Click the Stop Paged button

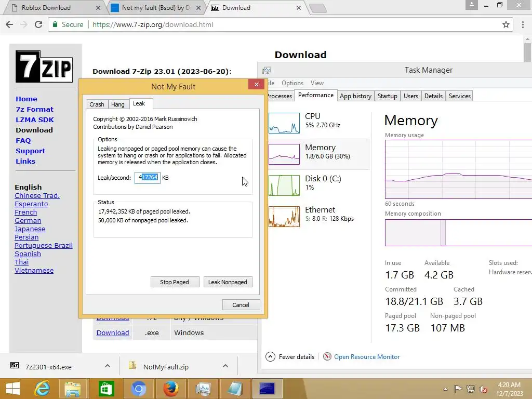click(175, 282)
